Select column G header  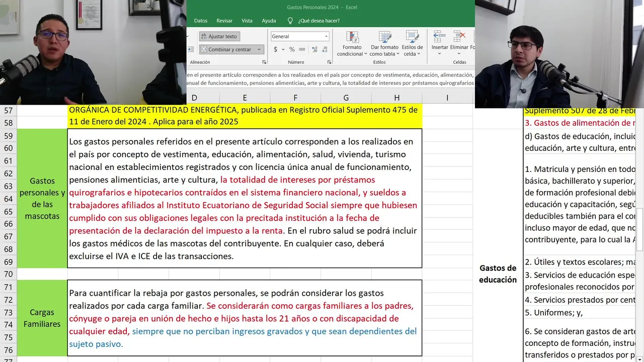[x=346, y=98]
